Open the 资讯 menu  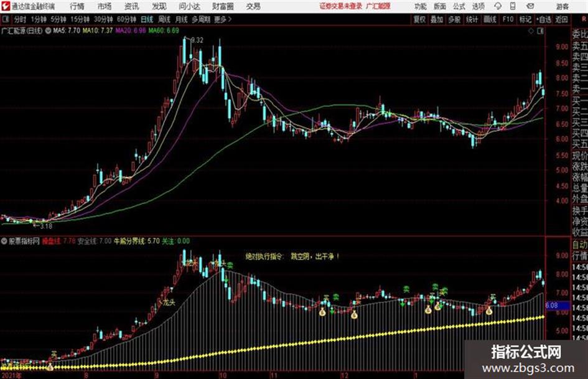tap(131, 6)
